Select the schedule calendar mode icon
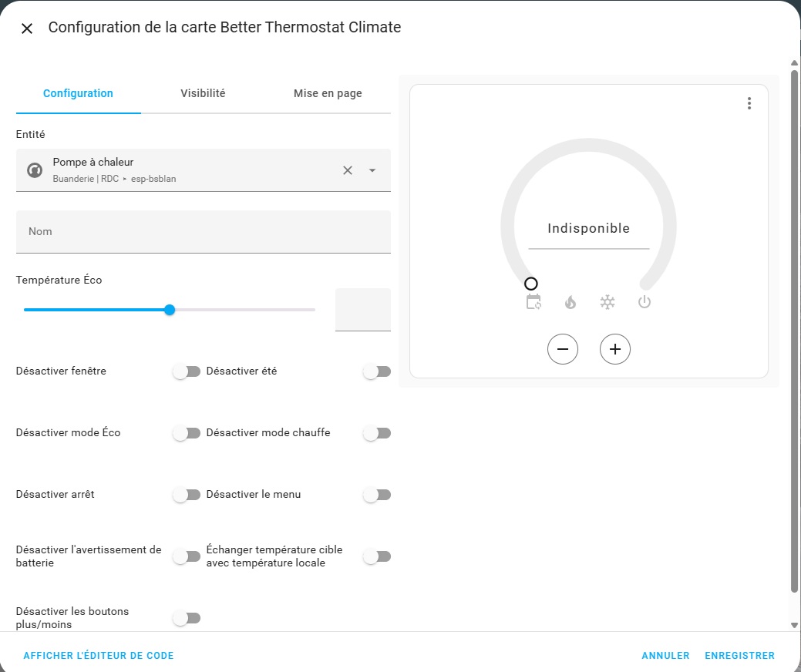The image size is (801, 672). 533,302
